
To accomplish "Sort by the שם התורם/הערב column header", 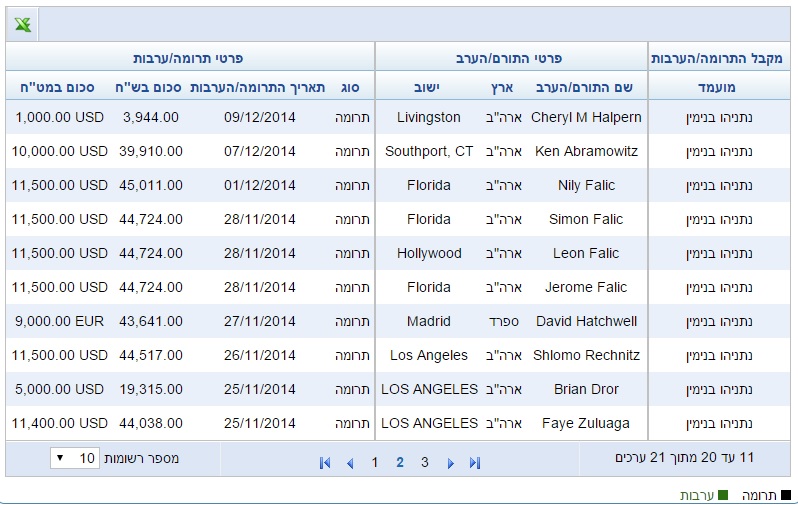I will tap(584, 87).
